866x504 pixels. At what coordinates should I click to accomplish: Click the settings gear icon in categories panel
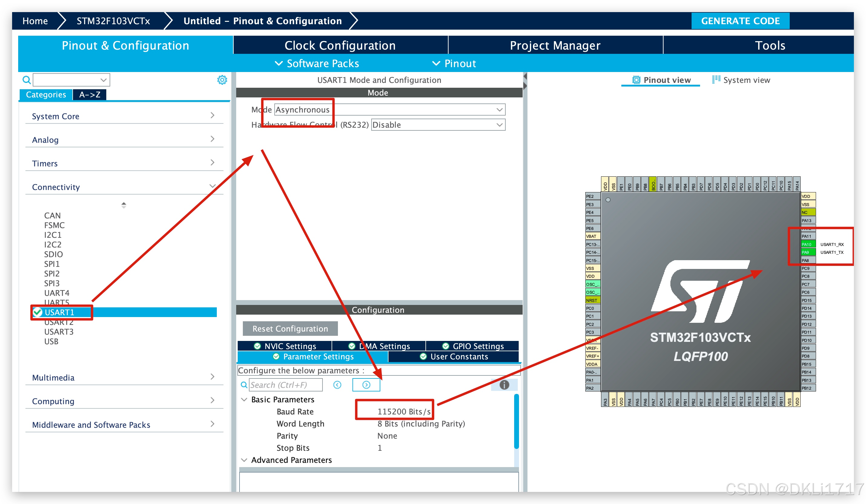click(x=222, y=80)
